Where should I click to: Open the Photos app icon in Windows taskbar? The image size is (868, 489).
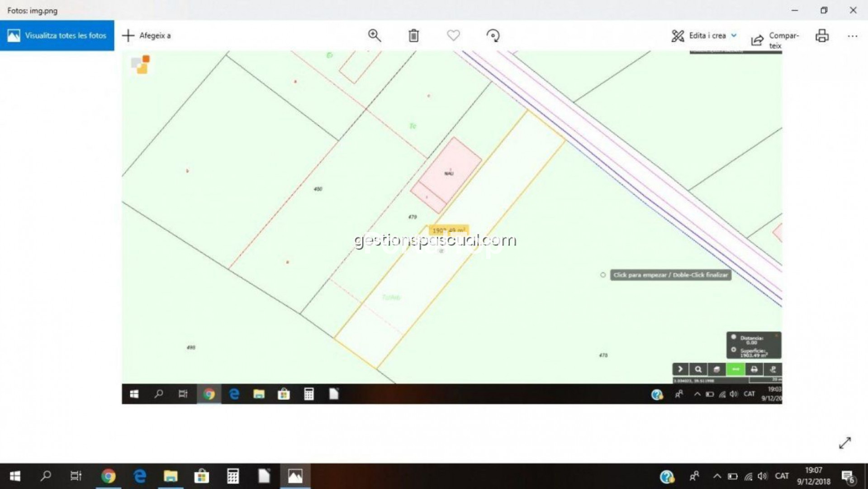(295, 476)
